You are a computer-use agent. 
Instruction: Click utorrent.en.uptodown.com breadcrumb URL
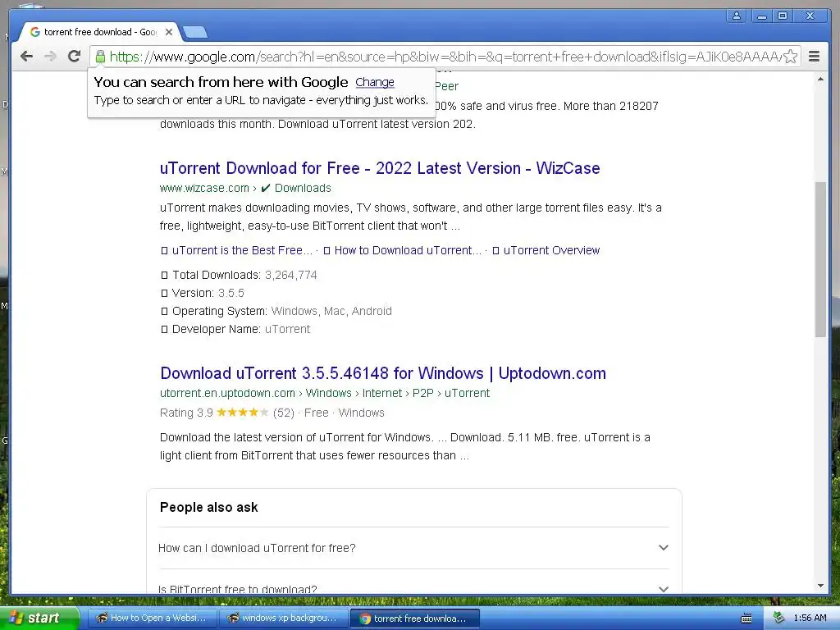(x=325, y=393)
